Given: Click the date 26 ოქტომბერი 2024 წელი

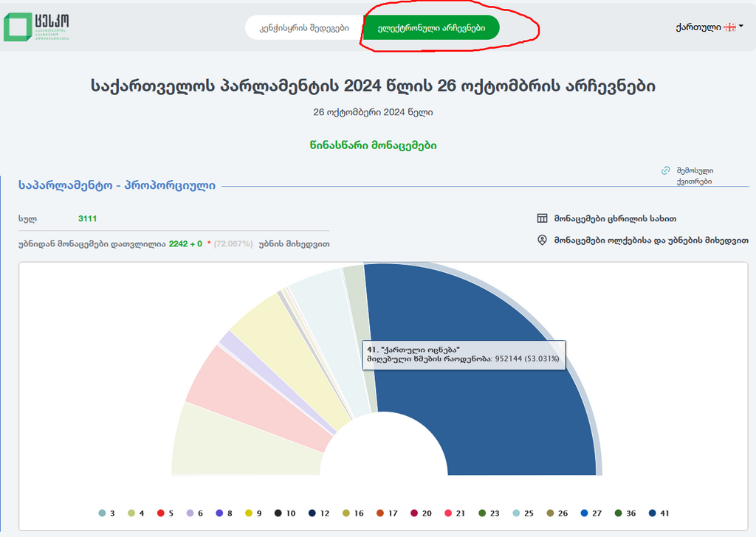Looking at the screenshot, I should point(373,112).
